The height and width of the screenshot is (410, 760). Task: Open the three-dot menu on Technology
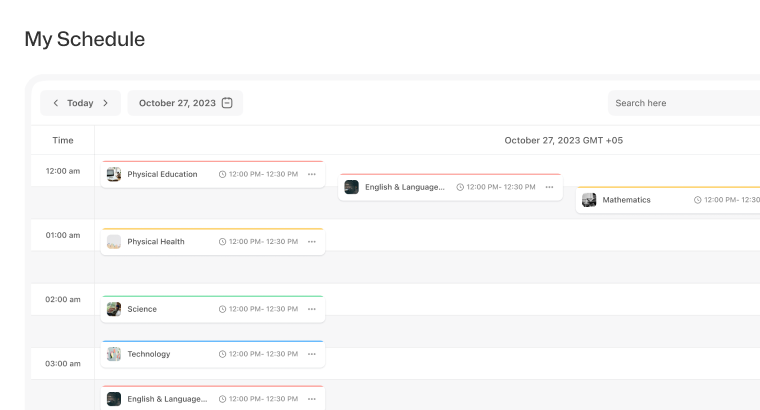tap(312, 354)
